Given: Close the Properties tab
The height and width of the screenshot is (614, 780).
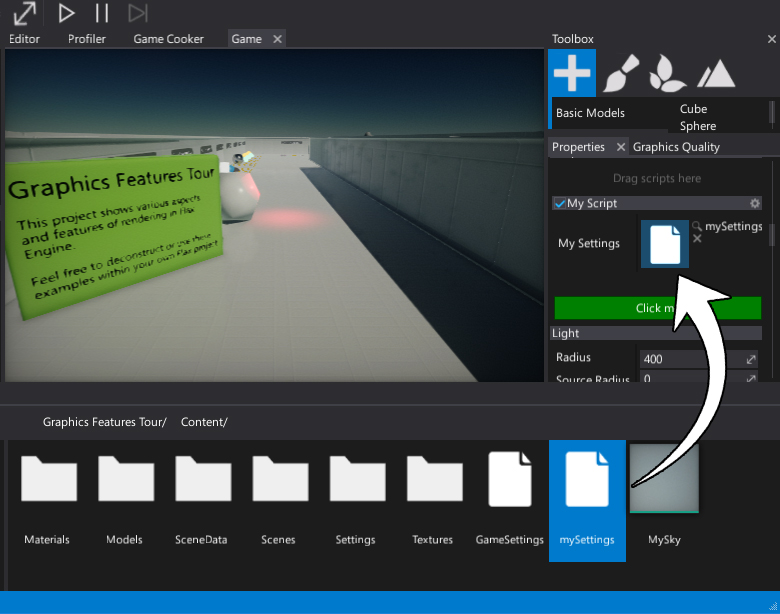Looking at the screenshot, I should (x=620, y=147).
